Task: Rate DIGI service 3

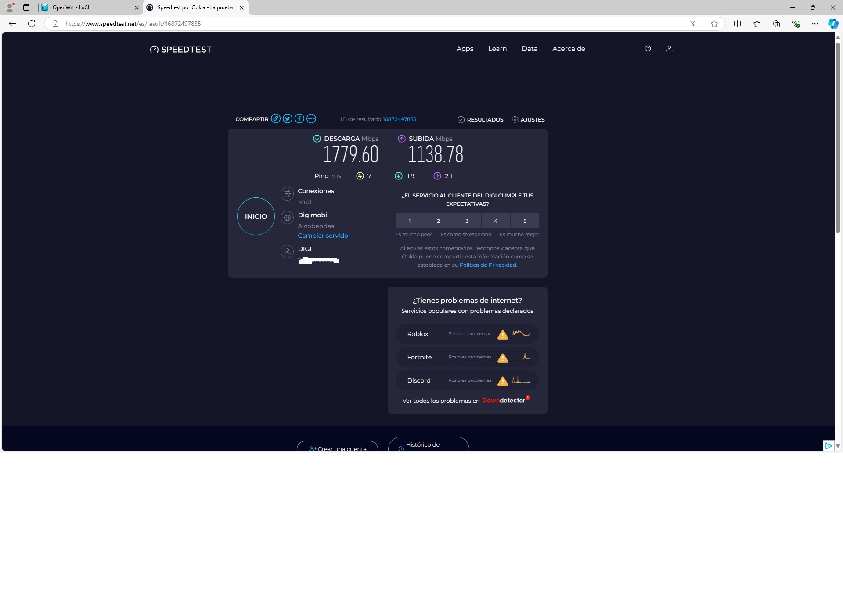Action: tap(467, 221)
